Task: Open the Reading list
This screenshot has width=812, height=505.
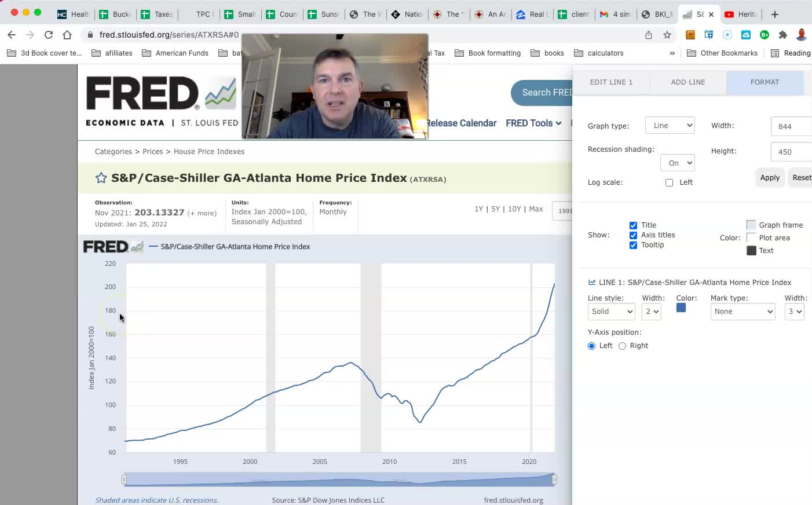Action: coord(791,53)
